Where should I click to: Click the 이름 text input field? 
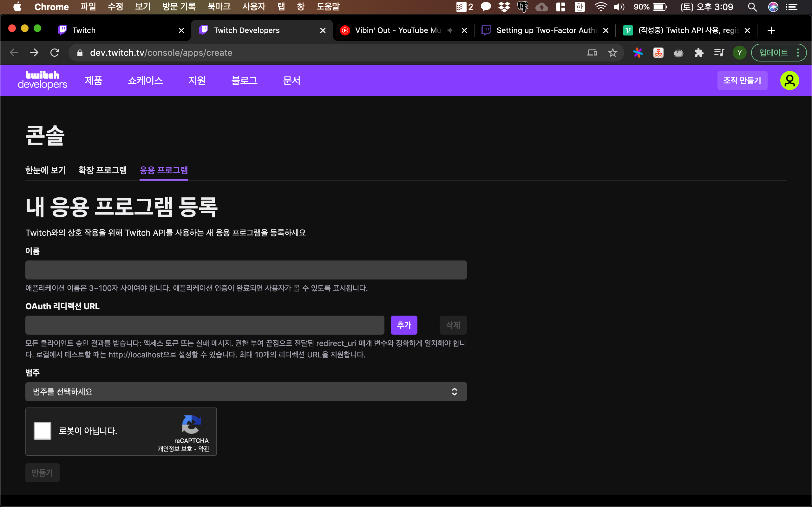tap(246, 270)
